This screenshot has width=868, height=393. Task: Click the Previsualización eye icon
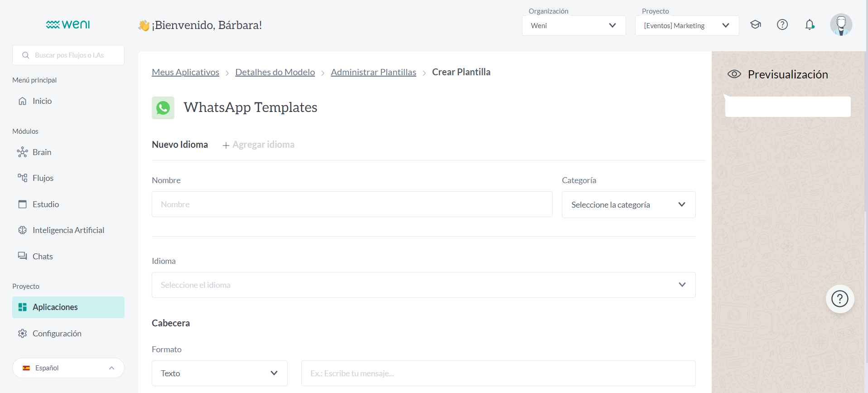(x=734, y=74)
